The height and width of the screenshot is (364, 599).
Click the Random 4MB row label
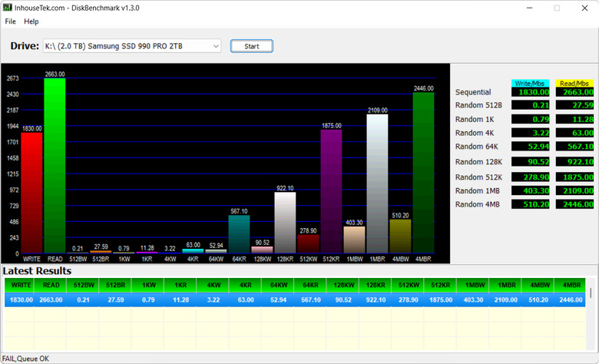(x=477, y=204)
